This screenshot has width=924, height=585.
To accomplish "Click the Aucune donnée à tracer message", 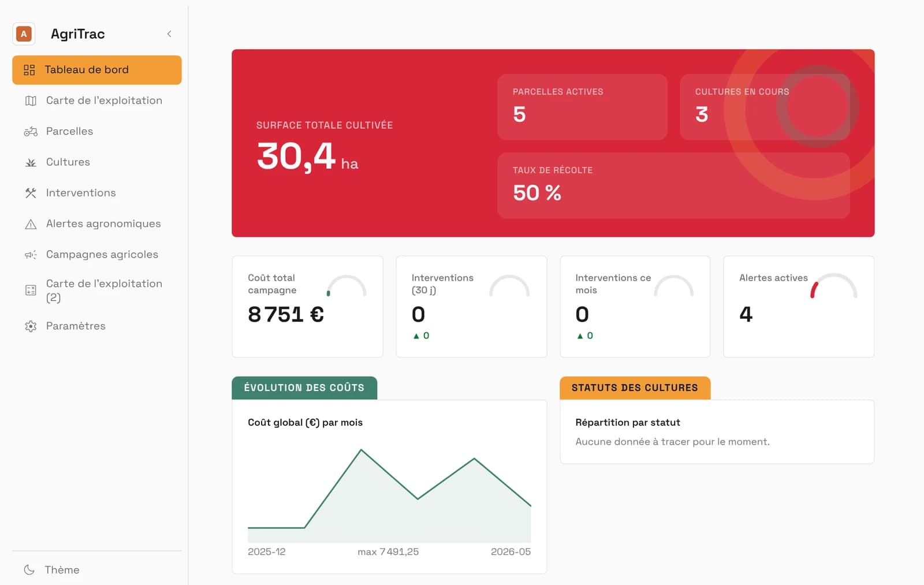I will 672,442.
